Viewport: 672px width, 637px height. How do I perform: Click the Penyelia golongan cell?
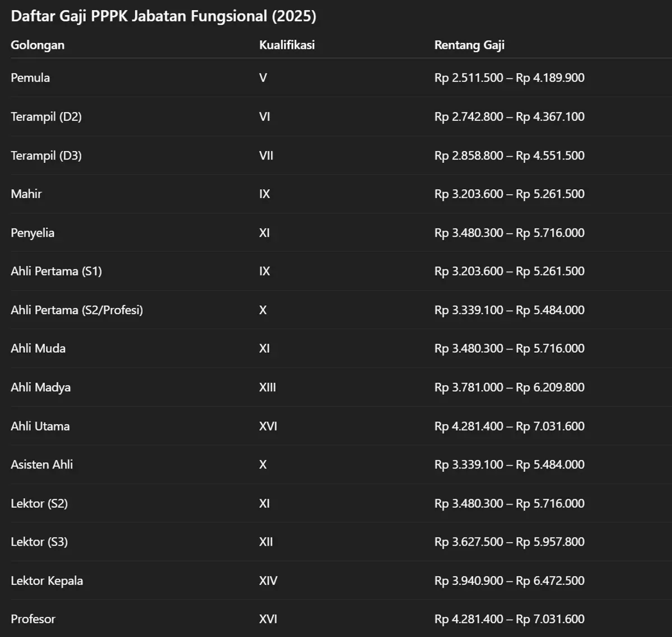pos(32,233)
